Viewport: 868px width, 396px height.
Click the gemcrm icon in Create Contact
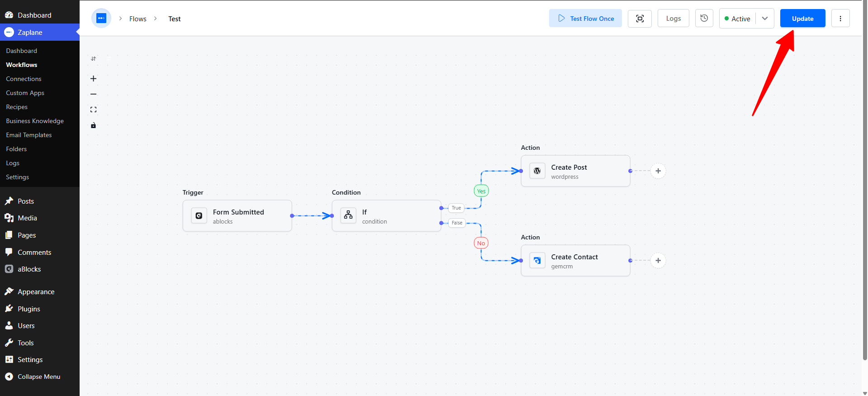pos(537,261)
